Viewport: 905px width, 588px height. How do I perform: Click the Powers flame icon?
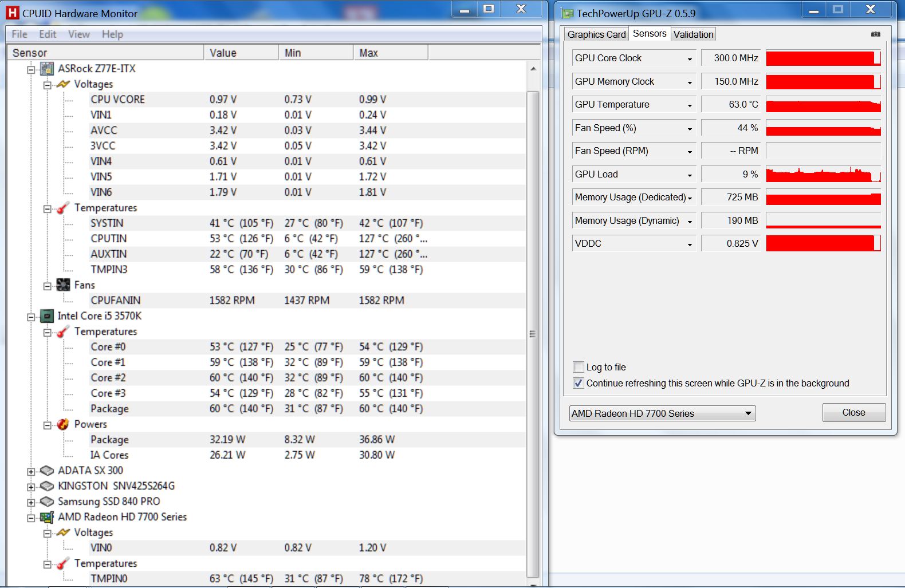(x=63, y=424)
